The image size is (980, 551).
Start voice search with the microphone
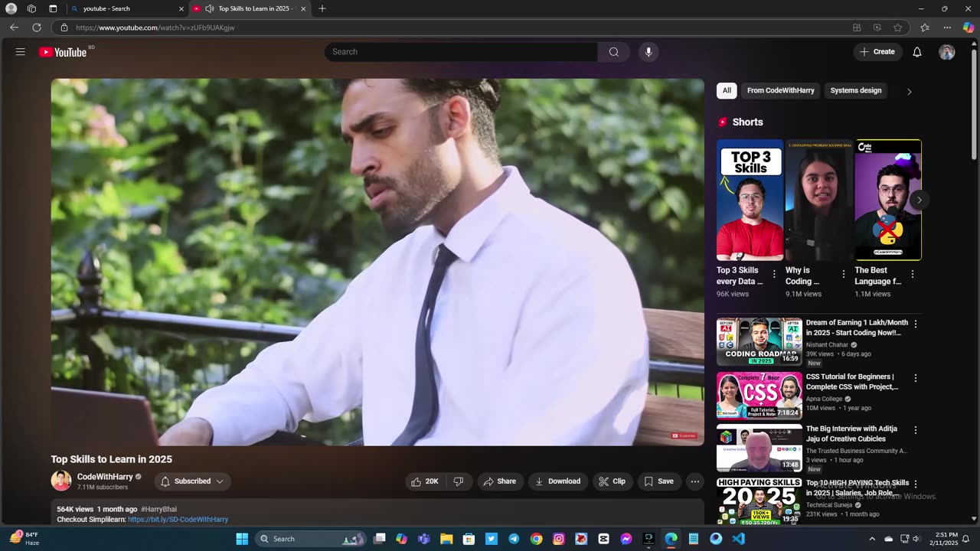(648, 52)
